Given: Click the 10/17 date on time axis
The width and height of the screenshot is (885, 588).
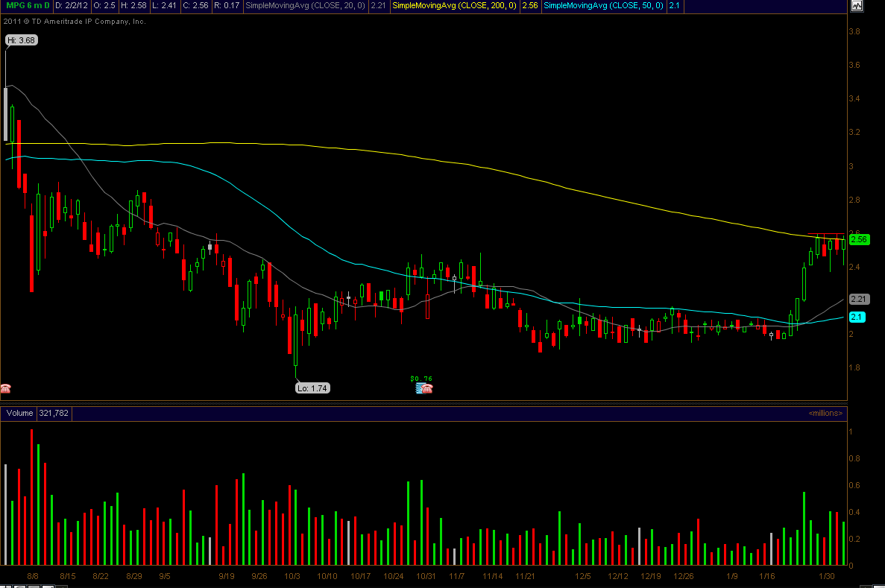Looking at the screenshot, I should pos(361,576).
